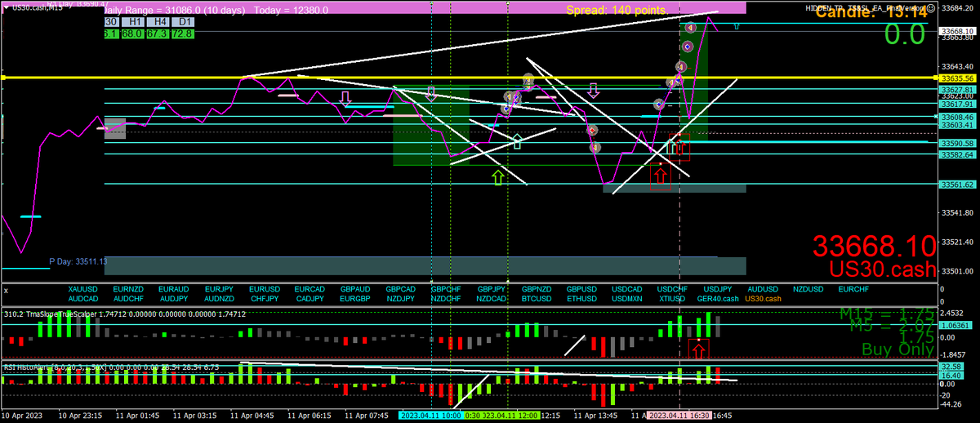Click the 2023.04.11 16:30 time axis label
Screen dimensions: 980x423
679,414
